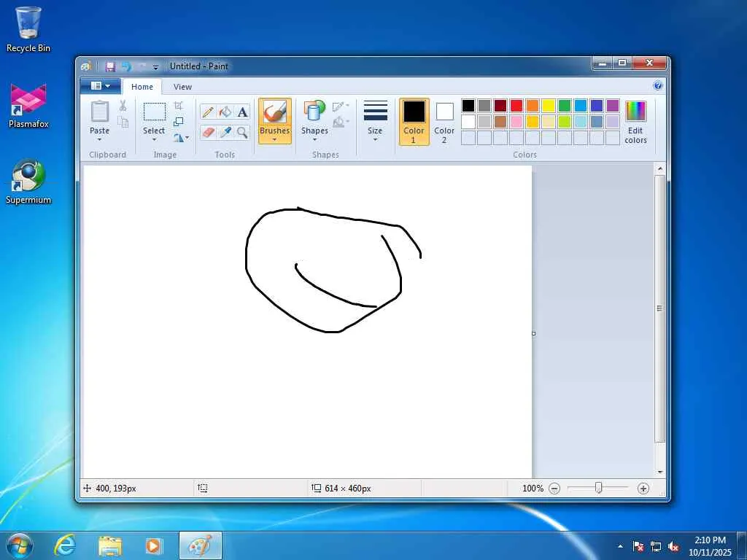Screen dimensions: 747x560
Task: Open Customize Quick Access Toolbar arrow
Action: 155,67
